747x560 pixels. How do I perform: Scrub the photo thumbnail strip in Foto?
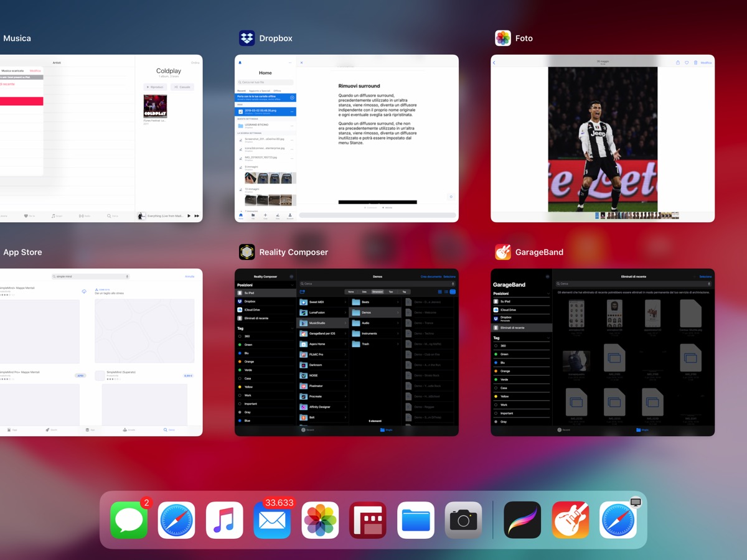point(635,216)
